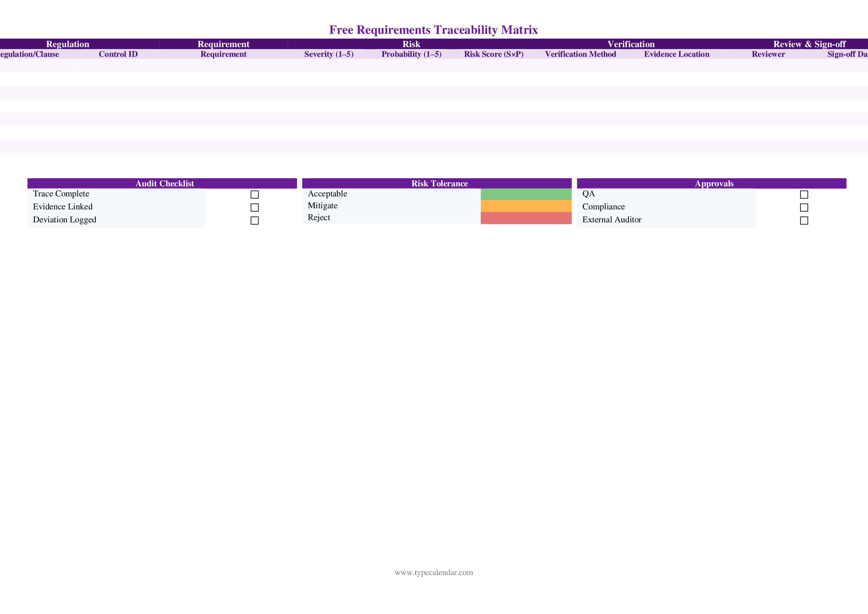868x614 pixels.
Task: Enable the Deviation Logged checkbox
Action: [254, 221]
